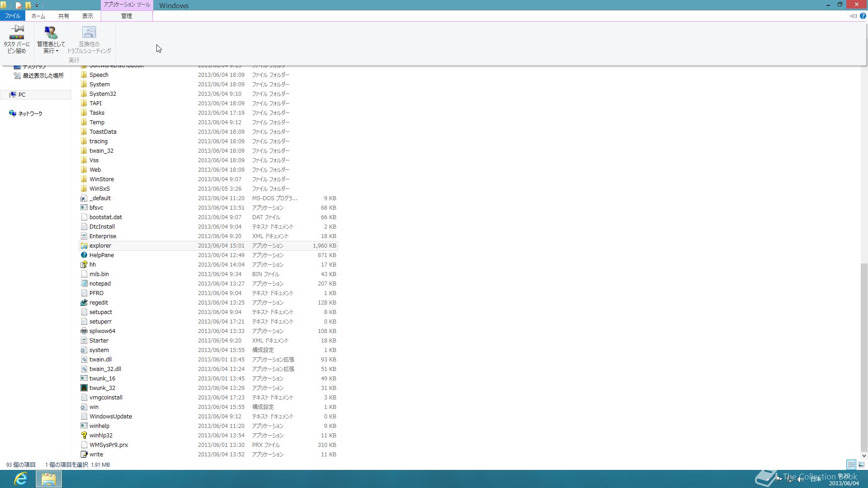Select the system configuration file icon
Image resolution: width=868 pixels, height=488 pixels.
(x=84, y=350)
